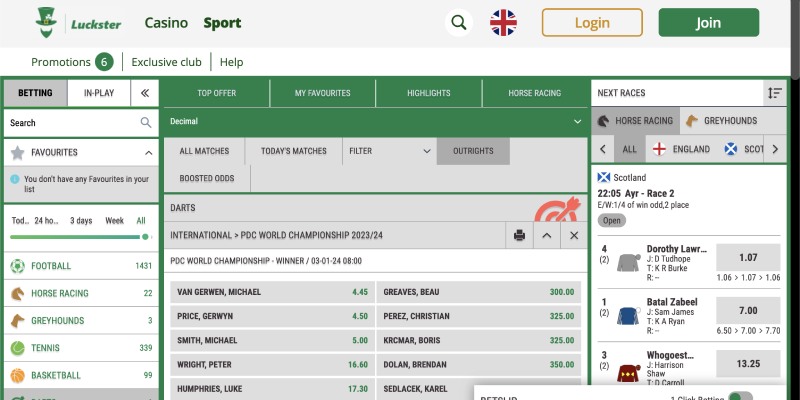Click the Luckster leprechaun logo
The height and width of the screenshot is (400, 800).
(46, 22)
